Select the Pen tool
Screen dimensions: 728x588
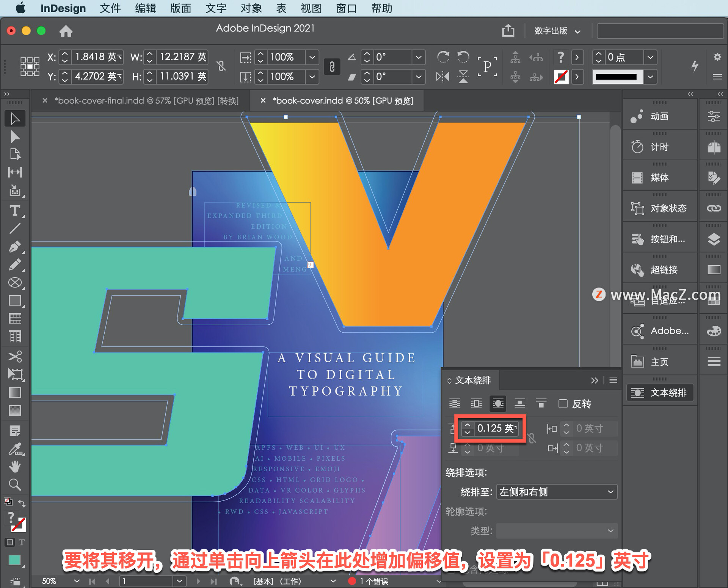15,247
